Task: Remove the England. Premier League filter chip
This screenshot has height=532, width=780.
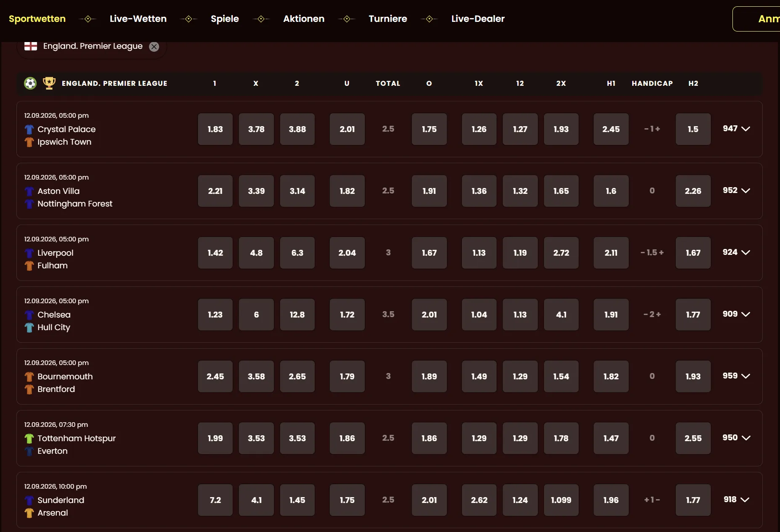Action: click(x=154, y=47)
